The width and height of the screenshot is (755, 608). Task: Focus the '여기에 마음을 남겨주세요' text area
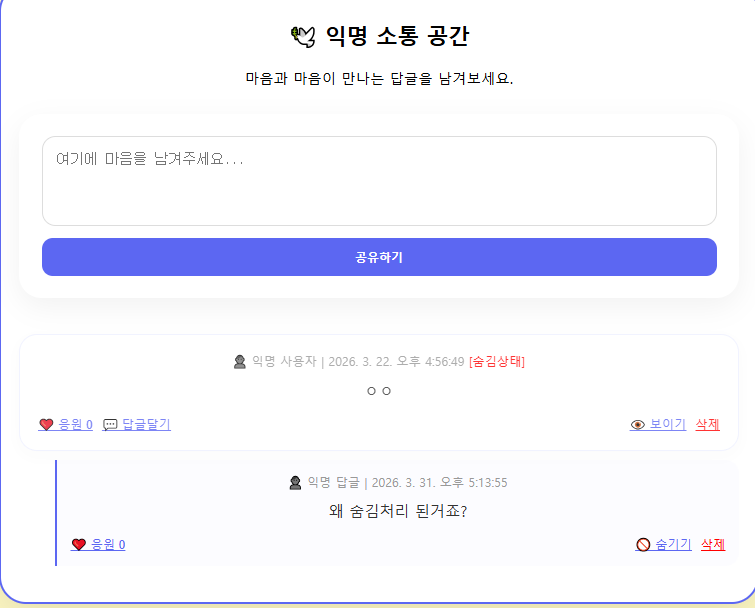click(379, 181)
